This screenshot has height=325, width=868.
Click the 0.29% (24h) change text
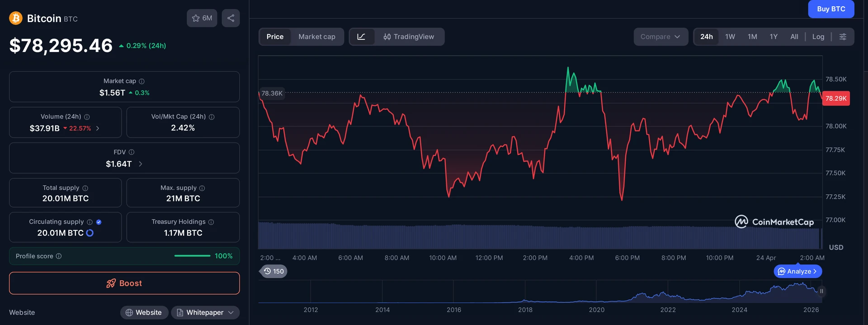pos(146,46)
